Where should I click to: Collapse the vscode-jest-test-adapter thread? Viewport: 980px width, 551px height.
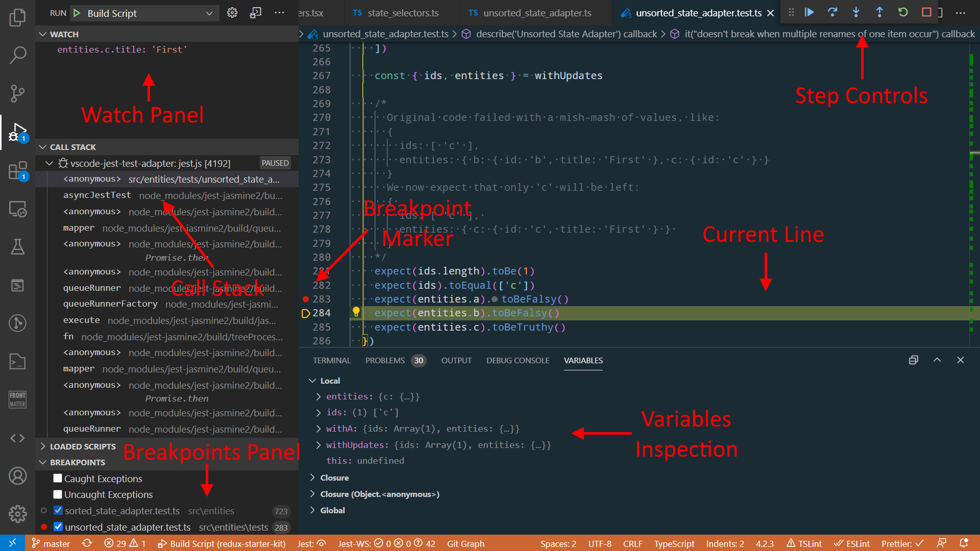(x=50, y=163)
